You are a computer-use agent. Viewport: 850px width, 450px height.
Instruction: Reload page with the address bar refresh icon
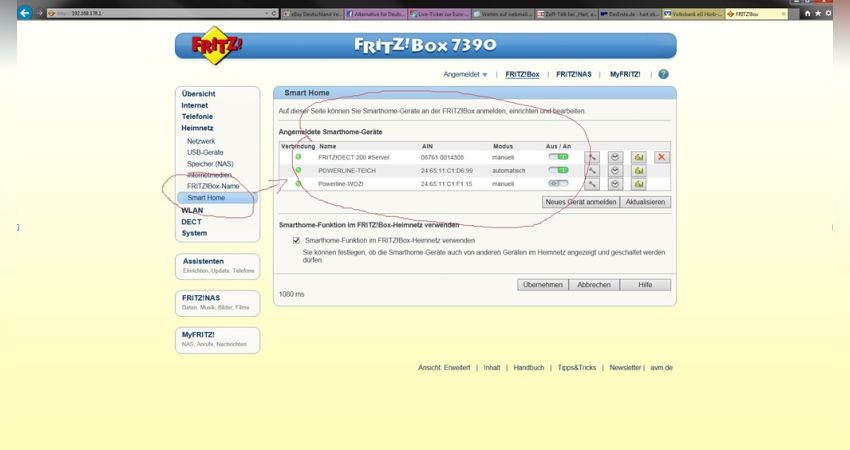(274, 13)
